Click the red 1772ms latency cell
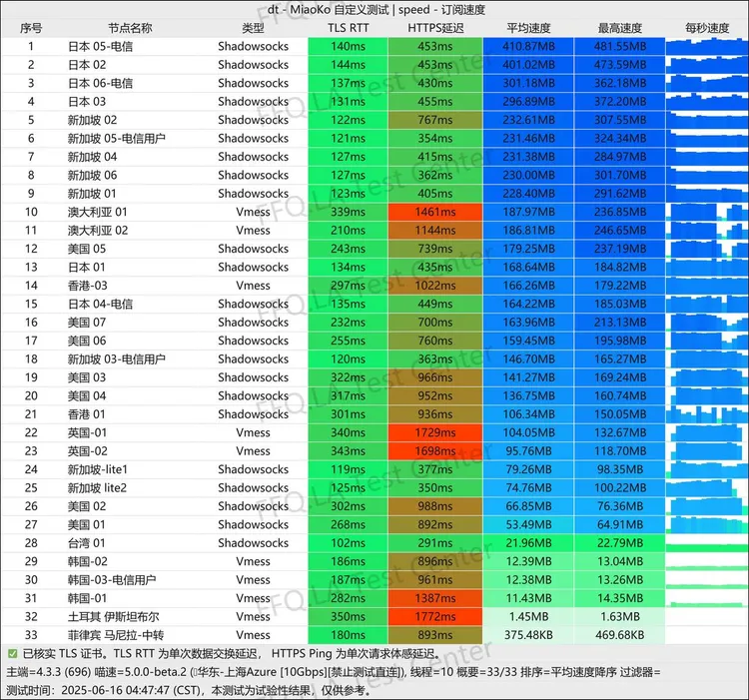This screenshot has width=749, height=700. click(x=435, y=617)
